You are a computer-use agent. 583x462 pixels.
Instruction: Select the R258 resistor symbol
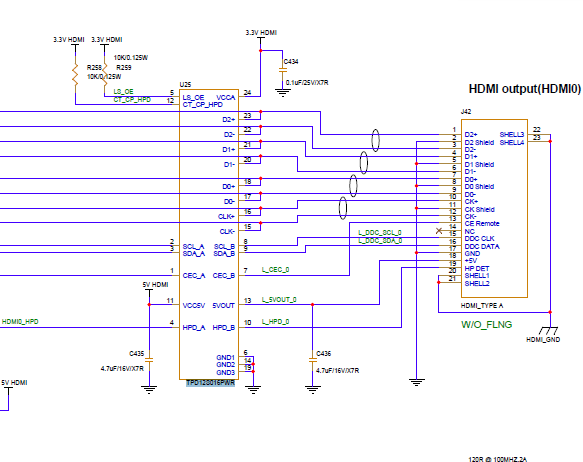tap(75, 74)
